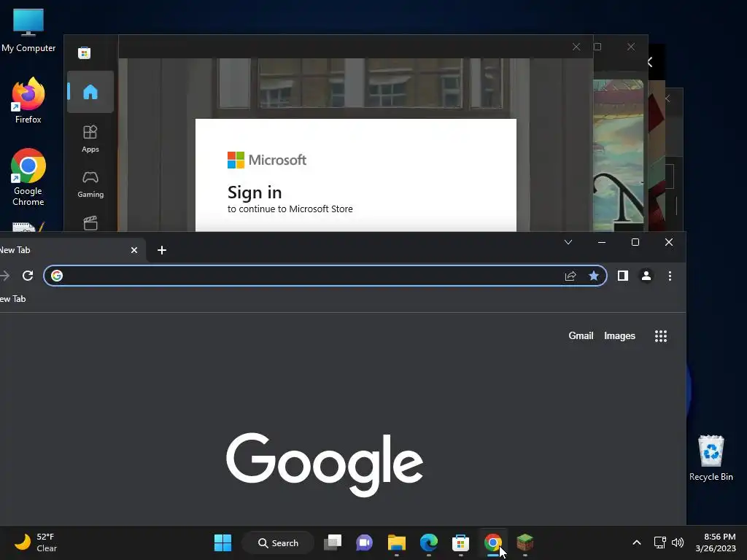Open Microsoft Store from taskbar
Image resolution: width=747 pixels, height=560 pixels.
(x=461, y=542)
